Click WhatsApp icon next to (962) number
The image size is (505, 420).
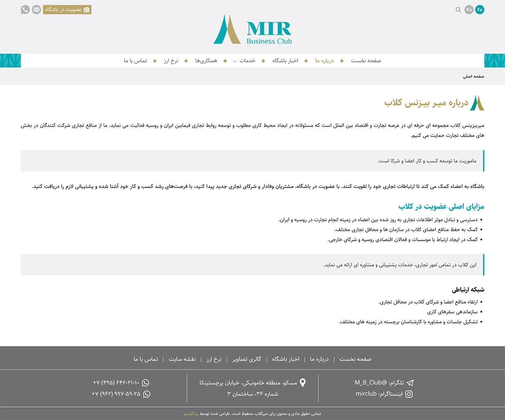click(147, 394)
